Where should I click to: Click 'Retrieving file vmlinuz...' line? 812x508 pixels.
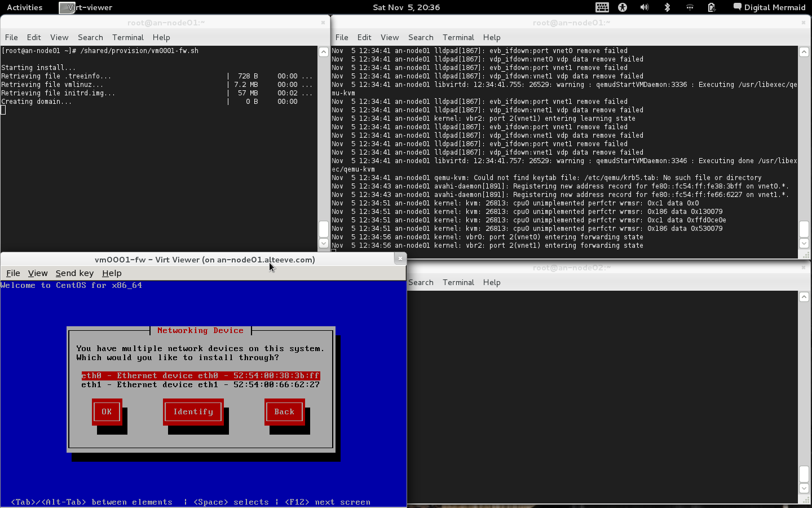point(157,85)
